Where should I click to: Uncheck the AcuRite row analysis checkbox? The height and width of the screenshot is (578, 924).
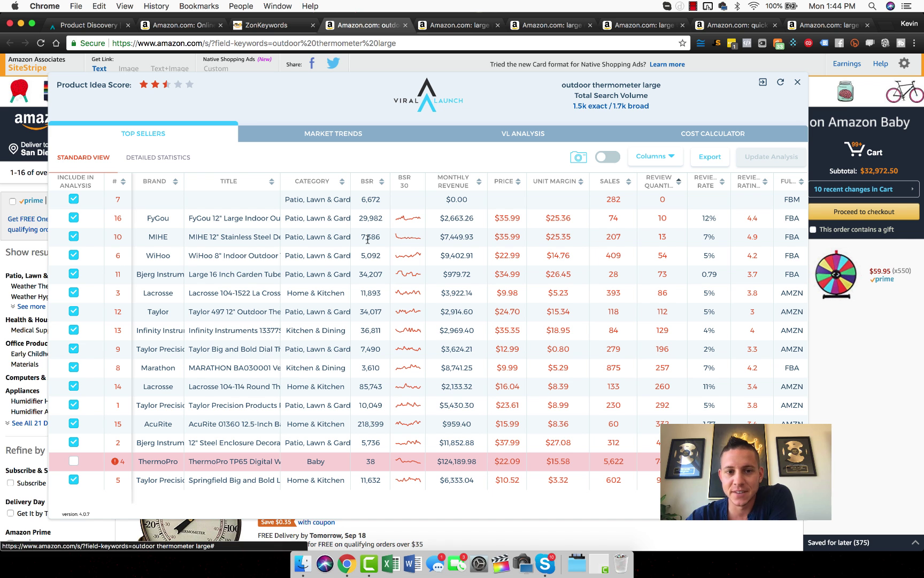74,424
